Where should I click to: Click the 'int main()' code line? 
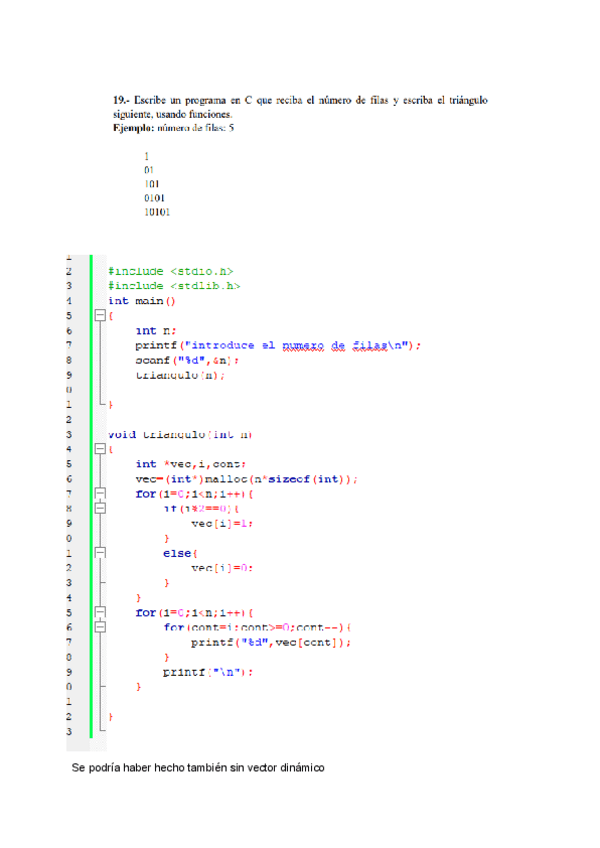141,301
